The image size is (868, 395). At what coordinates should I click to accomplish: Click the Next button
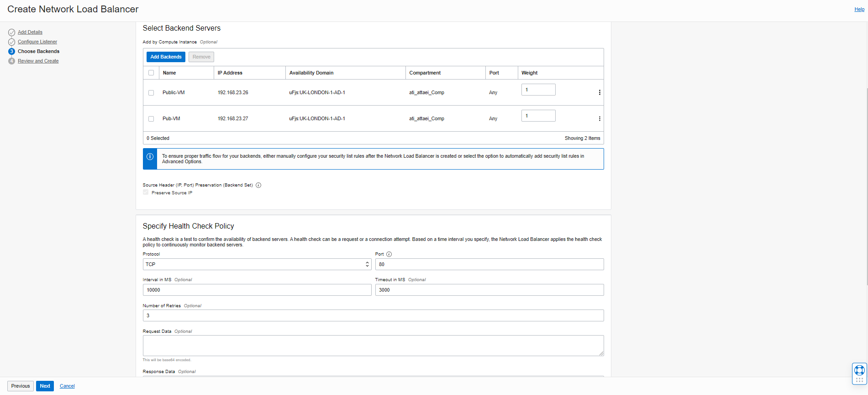pyautogui.click(x=45, y=386)
